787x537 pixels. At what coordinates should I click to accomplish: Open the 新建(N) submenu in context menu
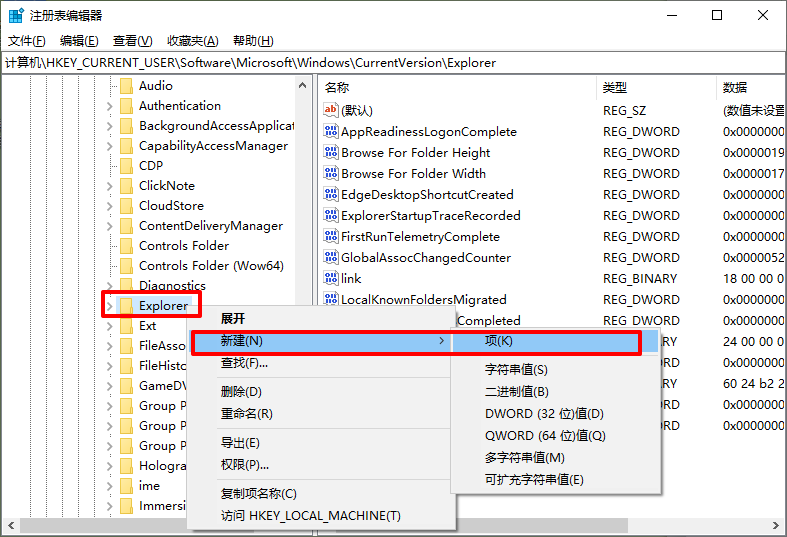[320, 342]
